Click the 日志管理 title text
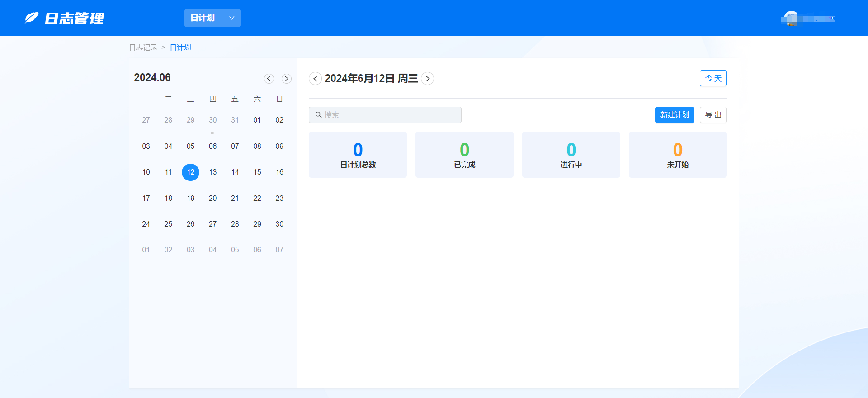868x398 pixels. [x=75, y=18]
